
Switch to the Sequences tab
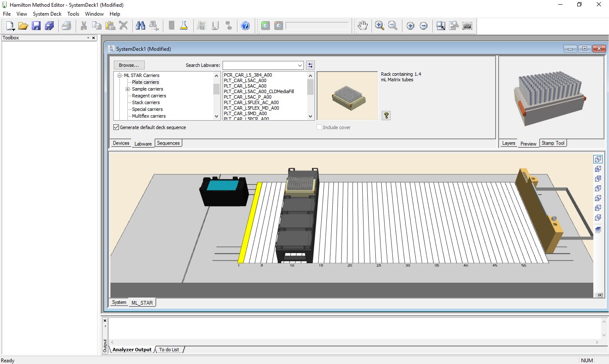point(168,143)
